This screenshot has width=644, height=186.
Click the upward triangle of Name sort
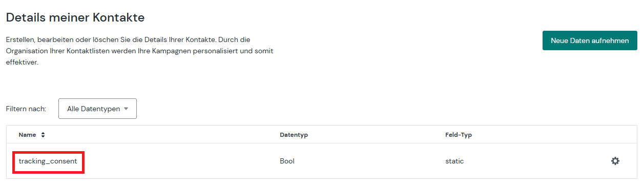tap(43, 133)
